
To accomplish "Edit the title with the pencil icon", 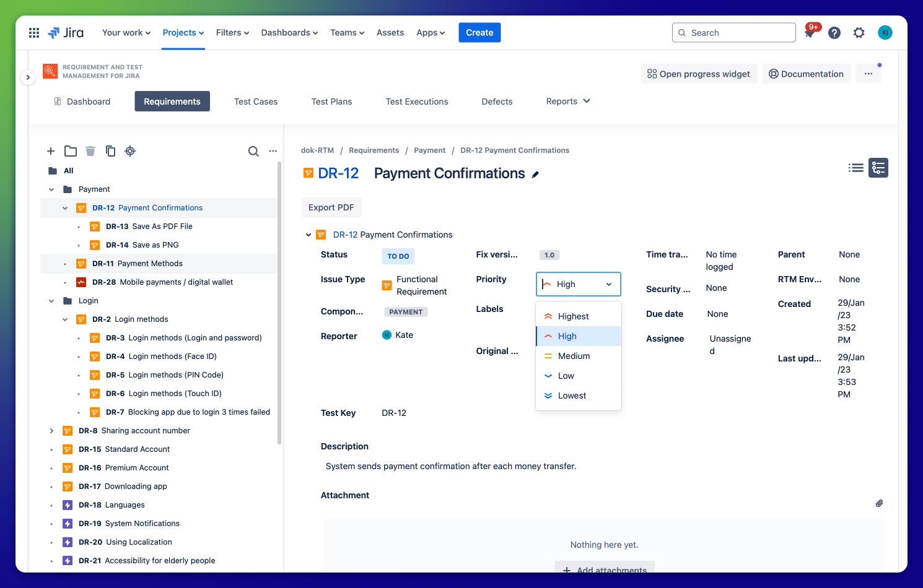I will (535, 175).
